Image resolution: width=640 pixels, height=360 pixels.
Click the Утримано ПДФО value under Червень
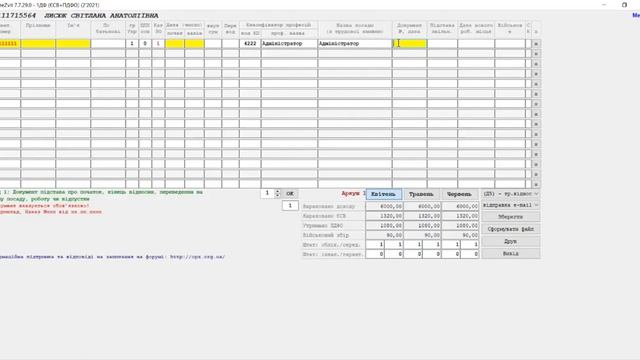(x=460, y=225)
